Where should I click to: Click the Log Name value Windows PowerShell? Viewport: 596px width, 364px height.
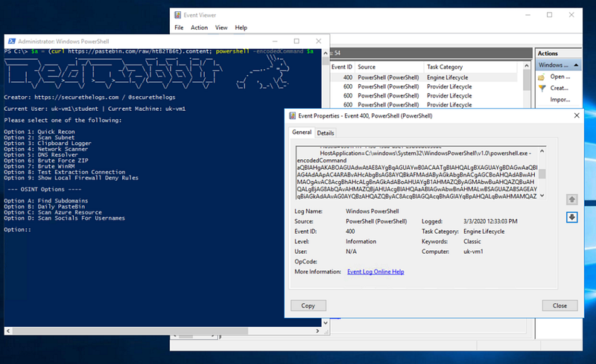pos(372,211)
